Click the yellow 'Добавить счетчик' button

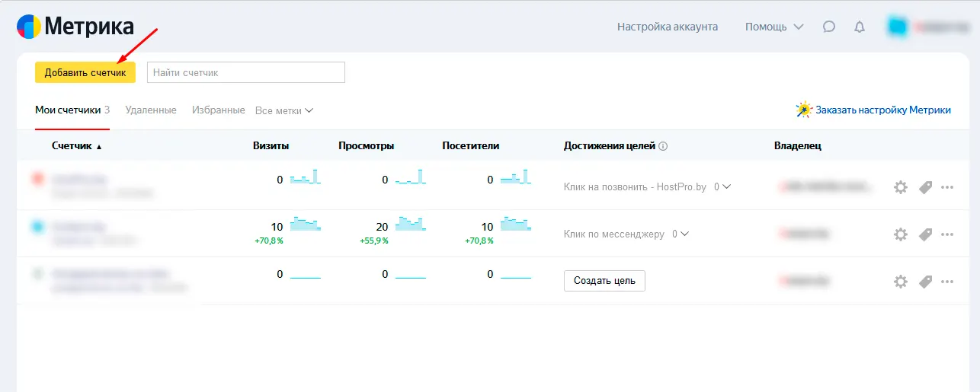(x=85, y=72)
